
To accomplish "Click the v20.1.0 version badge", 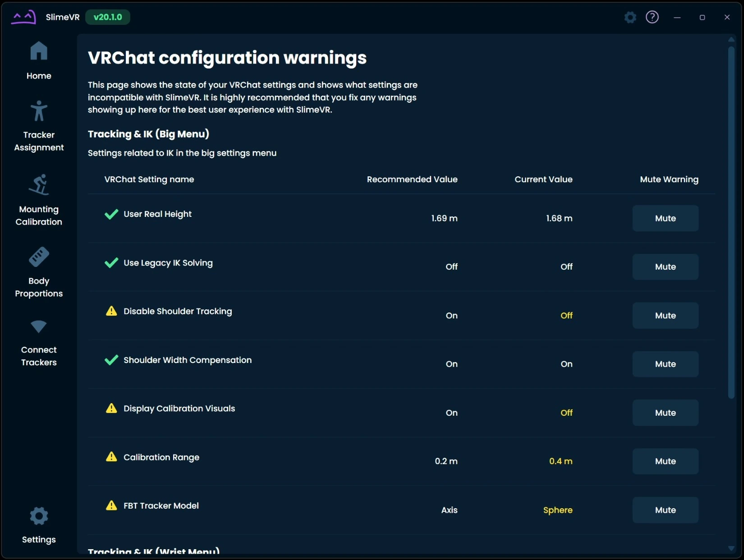I will click(x=108, y=17).
